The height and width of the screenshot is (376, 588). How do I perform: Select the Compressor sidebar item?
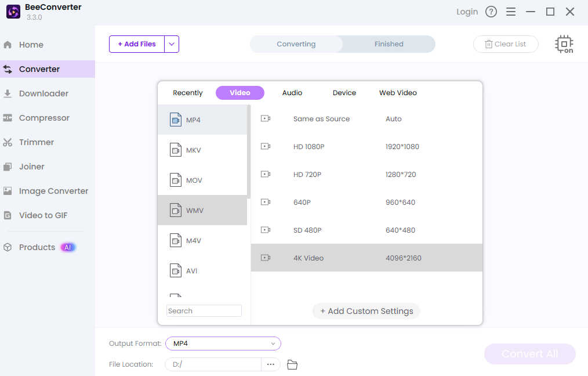[x=44, y=118]
